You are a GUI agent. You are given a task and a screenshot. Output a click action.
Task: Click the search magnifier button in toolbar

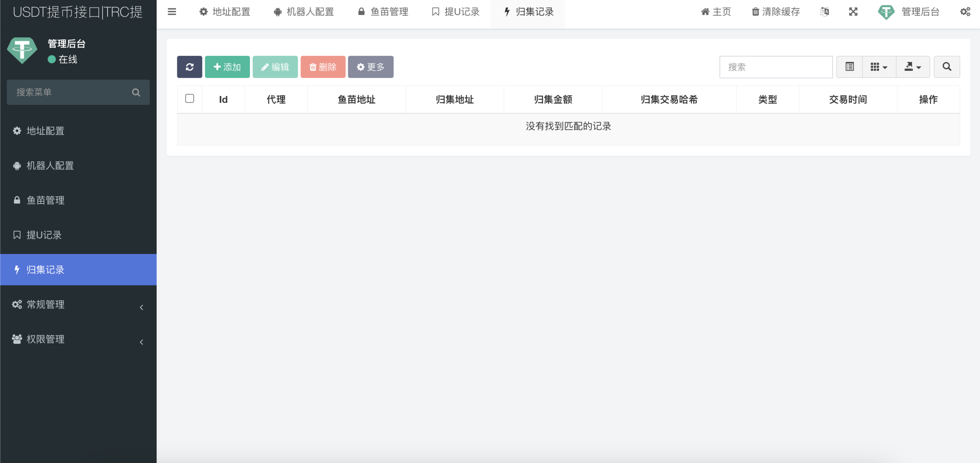(947, 67)
